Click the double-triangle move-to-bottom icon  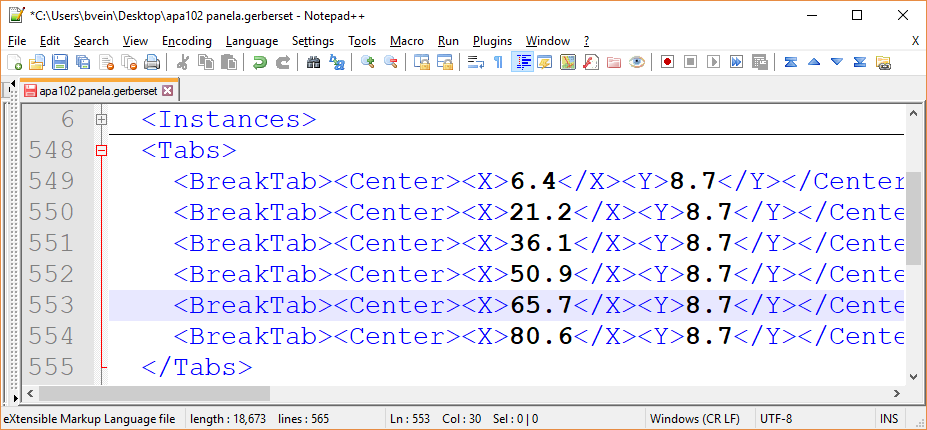[860, 62]
